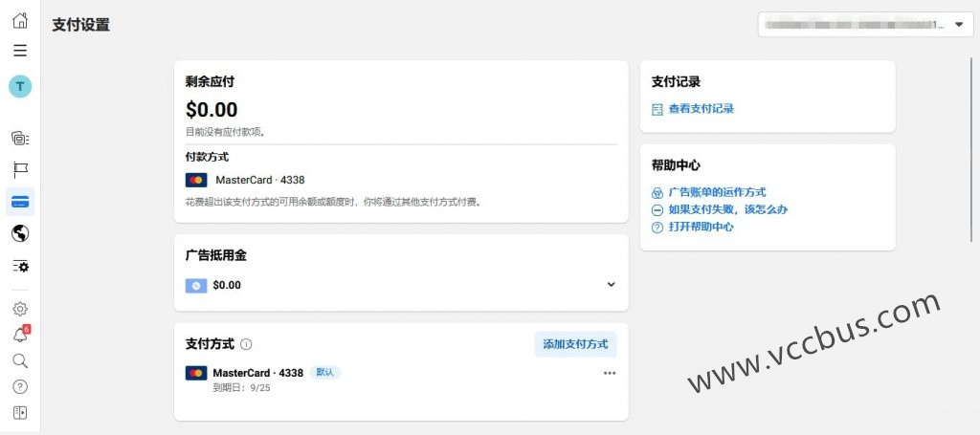Open the 查看支付记录 link
The height and width of the screenshot is (435, 980).
click(x=701, y=109)
